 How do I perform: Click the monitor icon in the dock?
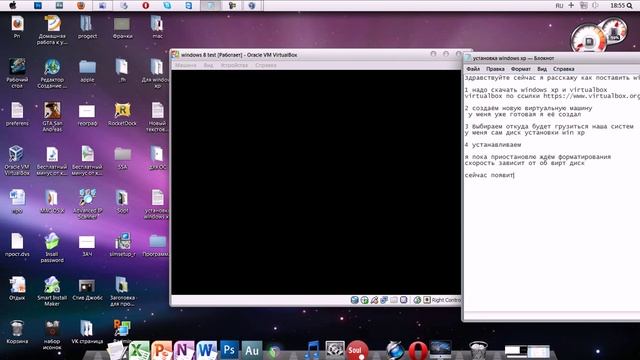(x=440, y=349)
